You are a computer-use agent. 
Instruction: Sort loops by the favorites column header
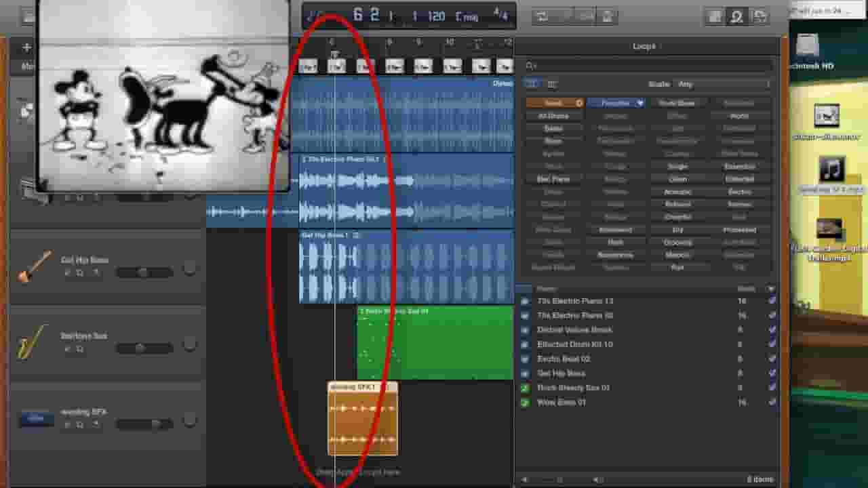772,289
